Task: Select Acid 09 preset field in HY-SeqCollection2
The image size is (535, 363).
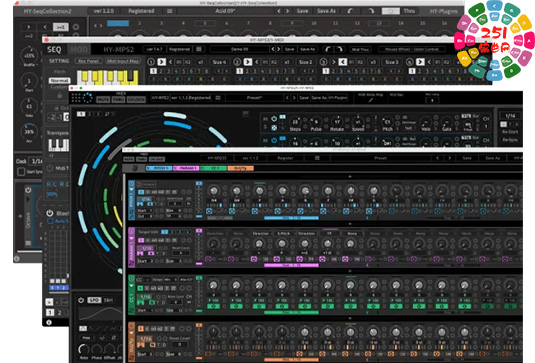Action: [225, 11]
